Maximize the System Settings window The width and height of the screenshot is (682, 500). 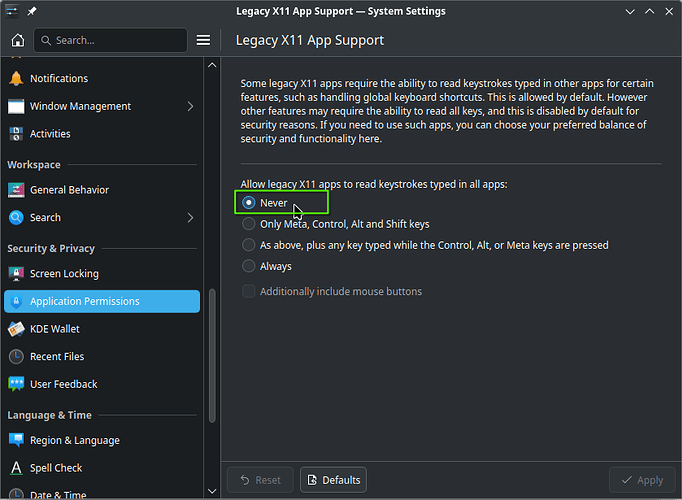pyautogui.click(x=649, y=11)
